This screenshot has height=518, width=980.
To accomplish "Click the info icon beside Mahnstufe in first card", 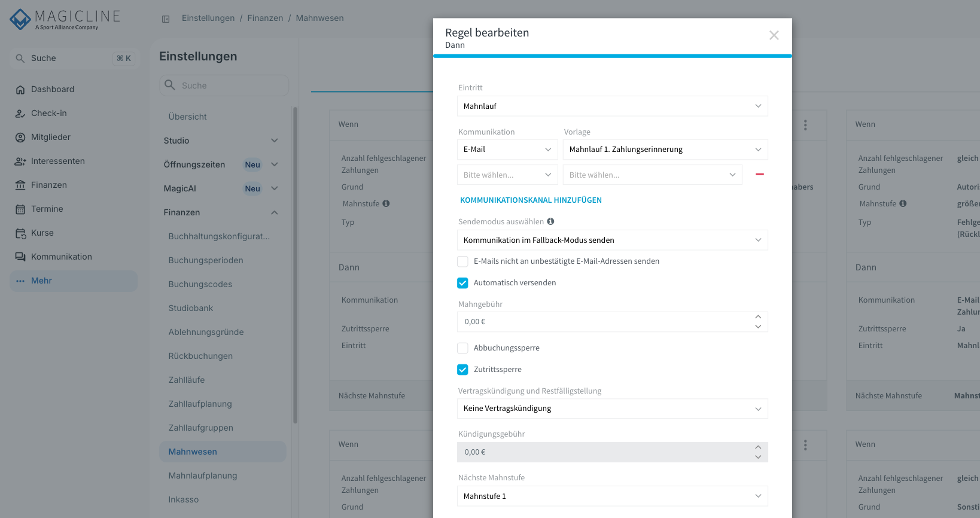I will click(x=386, y=203).
